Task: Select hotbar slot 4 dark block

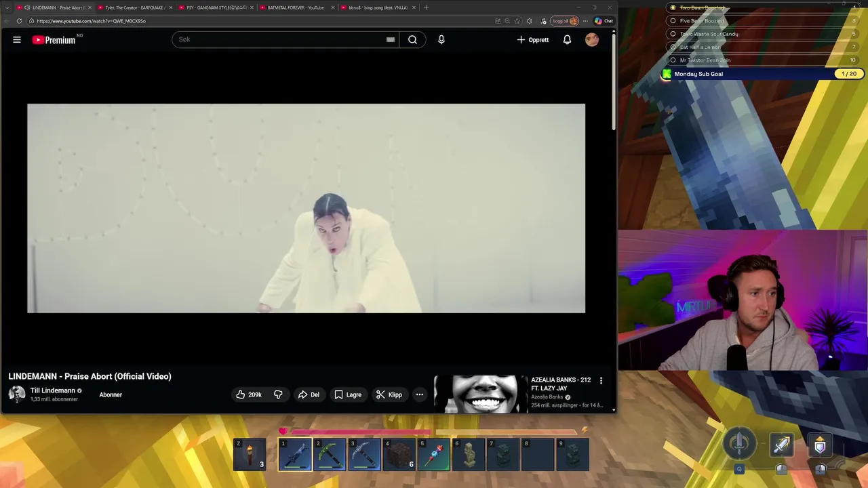Action: click(399, 455)
